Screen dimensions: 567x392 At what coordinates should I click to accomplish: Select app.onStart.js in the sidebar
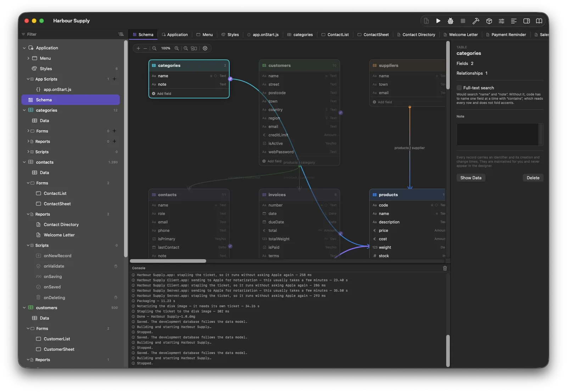click(x=57, y=90)
